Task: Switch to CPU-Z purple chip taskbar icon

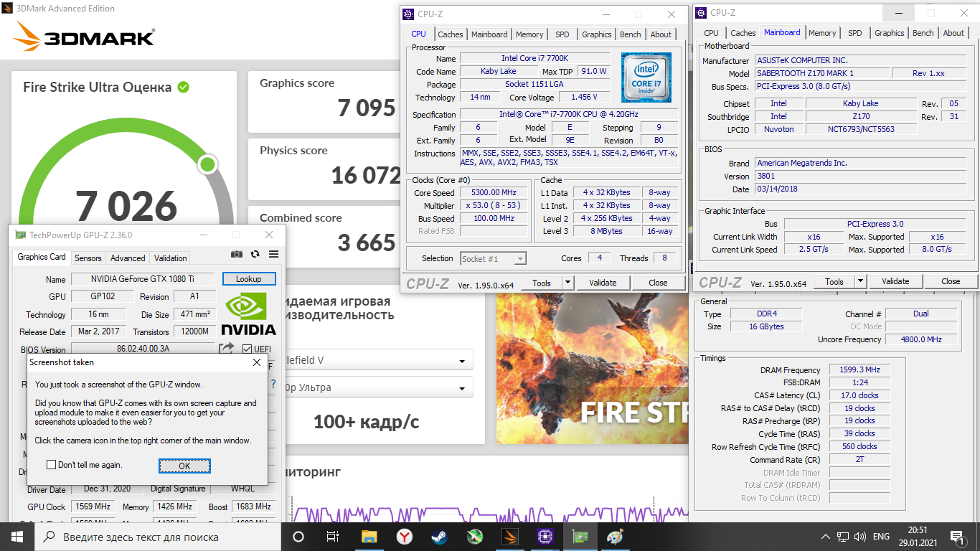Action: (545, 537)
